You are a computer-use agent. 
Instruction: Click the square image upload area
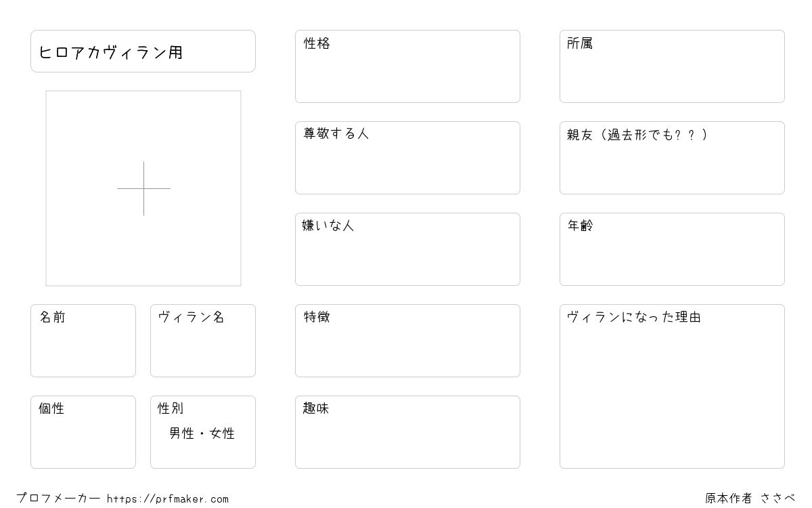click(143, 188)
